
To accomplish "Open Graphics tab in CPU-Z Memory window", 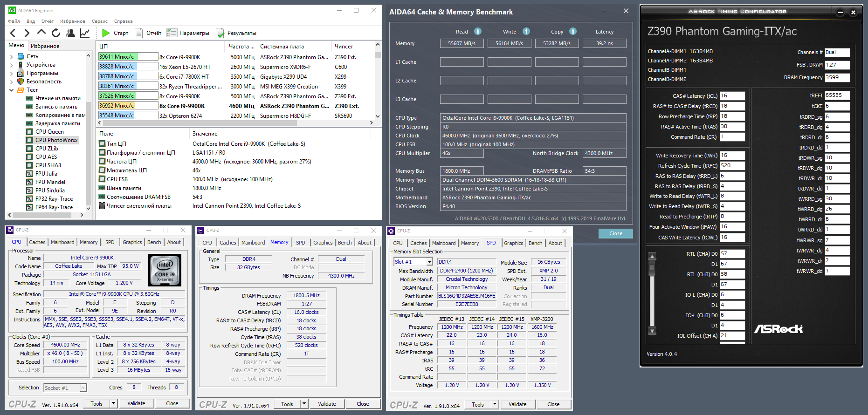I will pyautogui.click(x=323, y=243).
